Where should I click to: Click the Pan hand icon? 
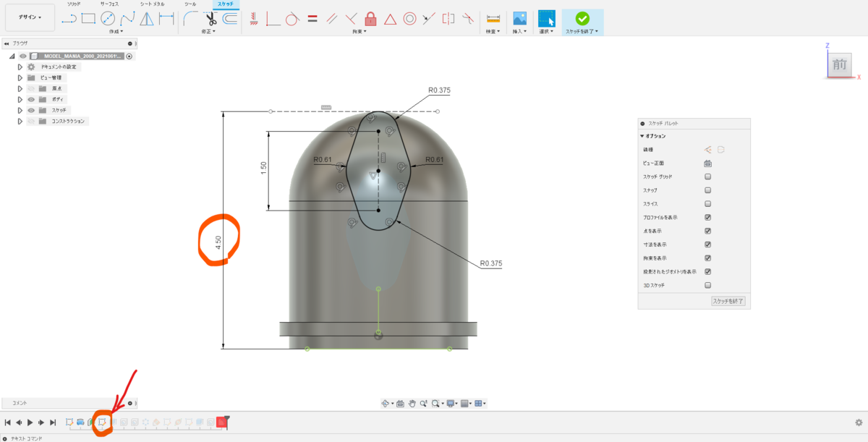coord(412,404)
